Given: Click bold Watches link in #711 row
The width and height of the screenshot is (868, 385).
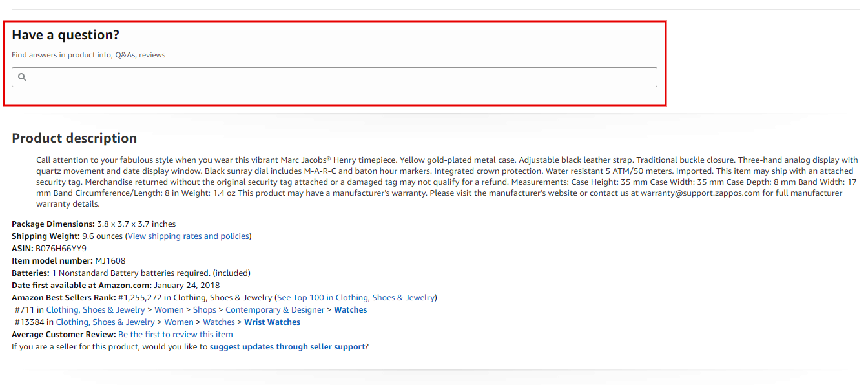Looking at the screenshot, I should [x=350, y=310].
